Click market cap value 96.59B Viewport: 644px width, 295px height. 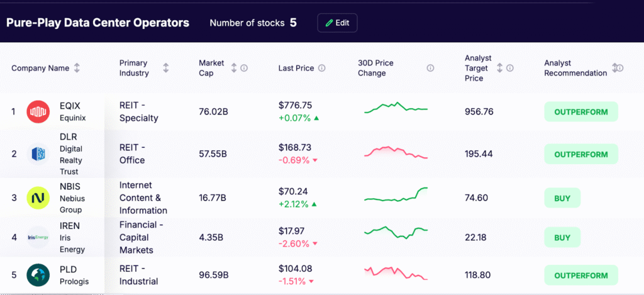click(x=213, y=276)
